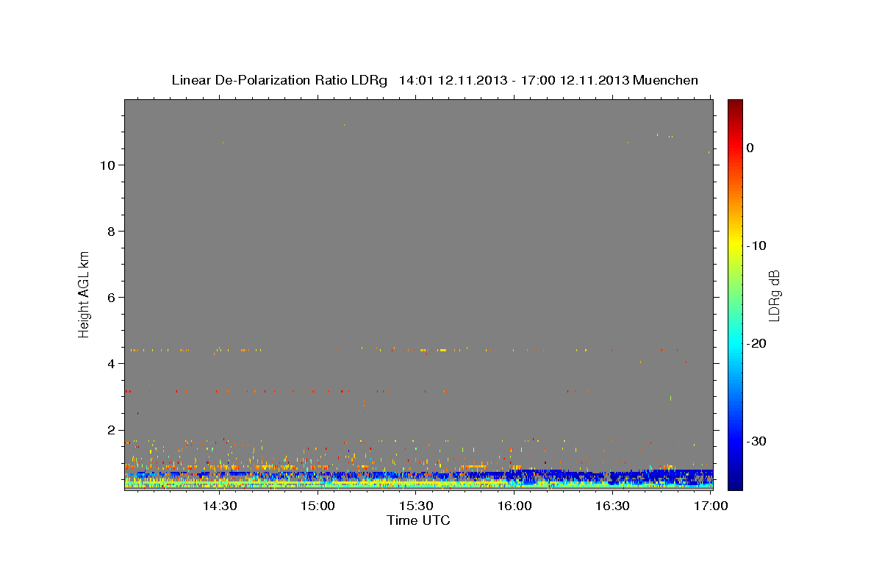Click the "16:30" time tick label
The image size is (882, 588).
(612, 506)
